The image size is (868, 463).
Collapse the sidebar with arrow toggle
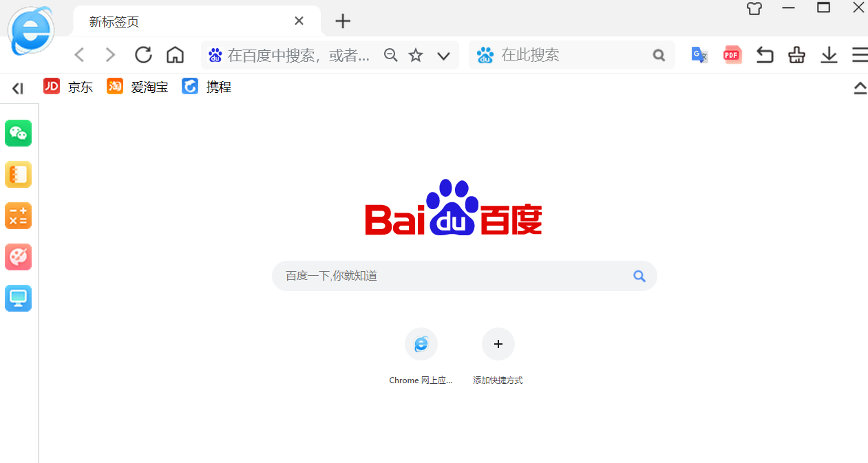click(x=18, y=88)
